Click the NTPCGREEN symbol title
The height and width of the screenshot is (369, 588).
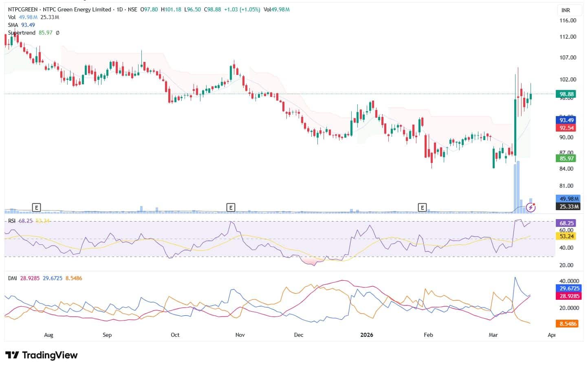pyautogui.click(x=22, y=9)
